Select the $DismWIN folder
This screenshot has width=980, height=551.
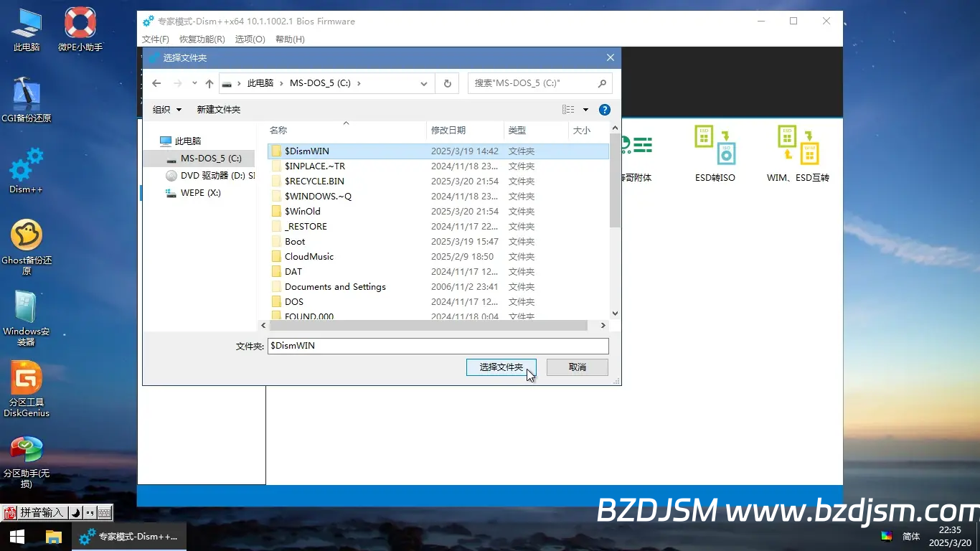click(438, 151)
